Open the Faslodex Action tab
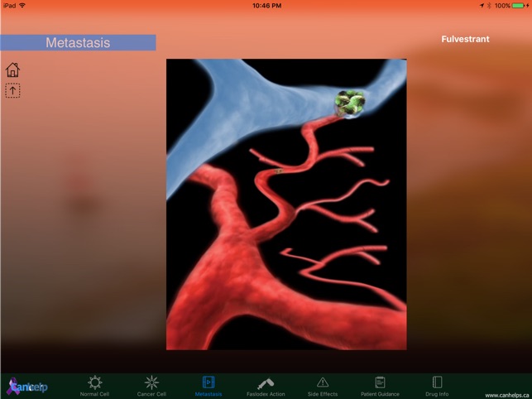532x399 pixels. 266,386
